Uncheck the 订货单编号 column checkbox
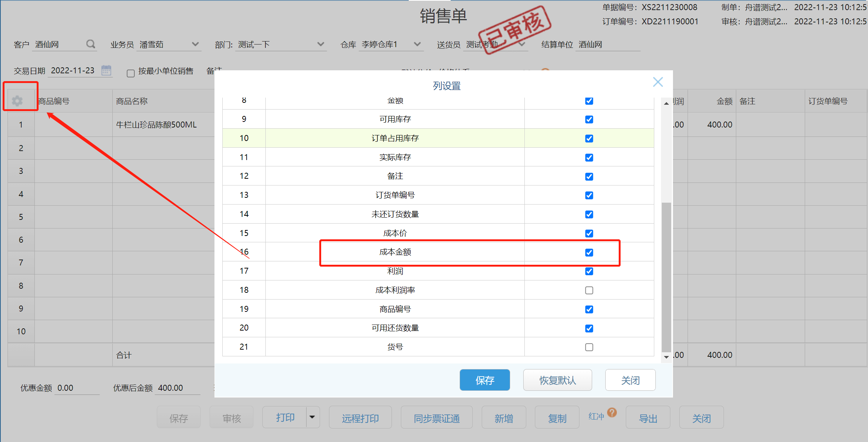 coord(589,195)
